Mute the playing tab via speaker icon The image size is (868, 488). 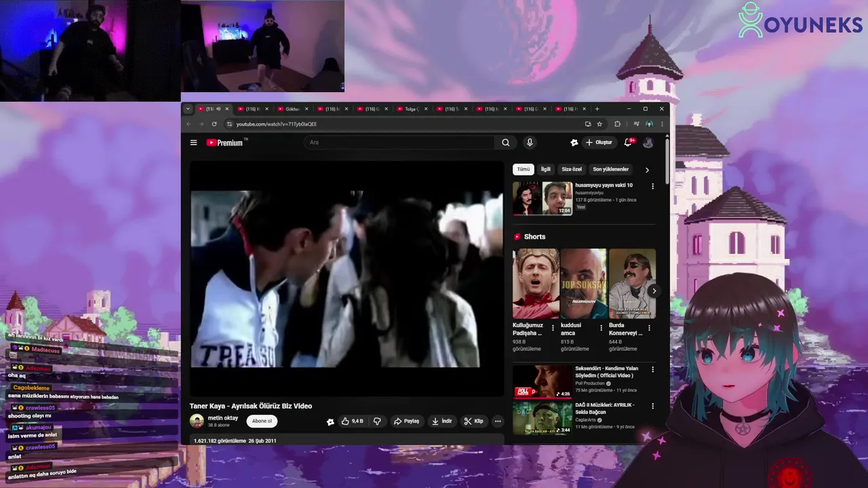click(218, 109)
